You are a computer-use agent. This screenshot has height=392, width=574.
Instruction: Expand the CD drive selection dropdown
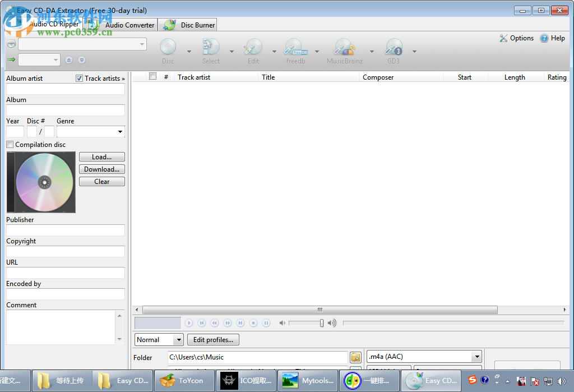coord(142,44)
